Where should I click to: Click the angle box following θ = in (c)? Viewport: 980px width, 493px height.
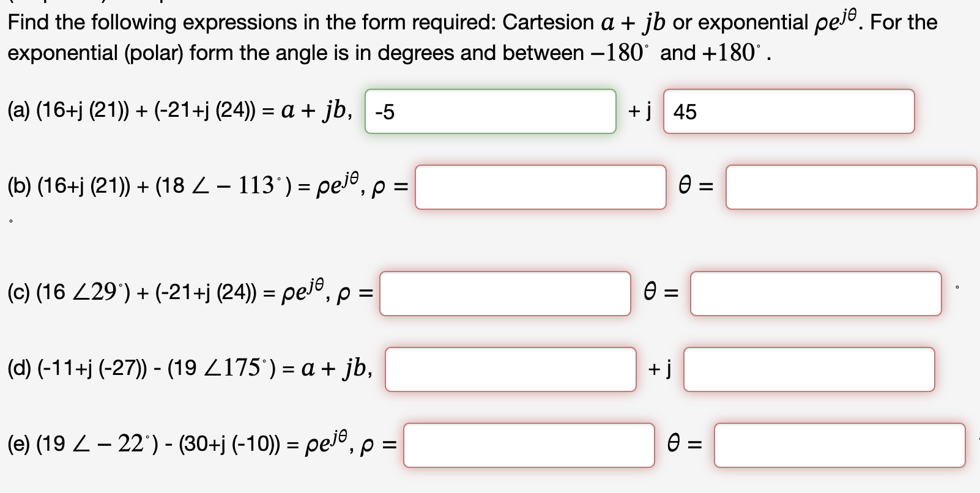[x=816, y=294]
